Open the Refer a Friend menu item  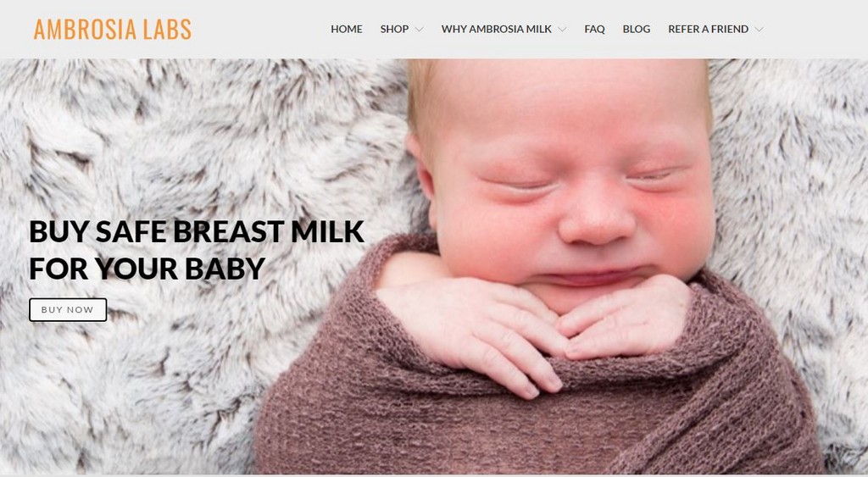click(x=708, y=30)
